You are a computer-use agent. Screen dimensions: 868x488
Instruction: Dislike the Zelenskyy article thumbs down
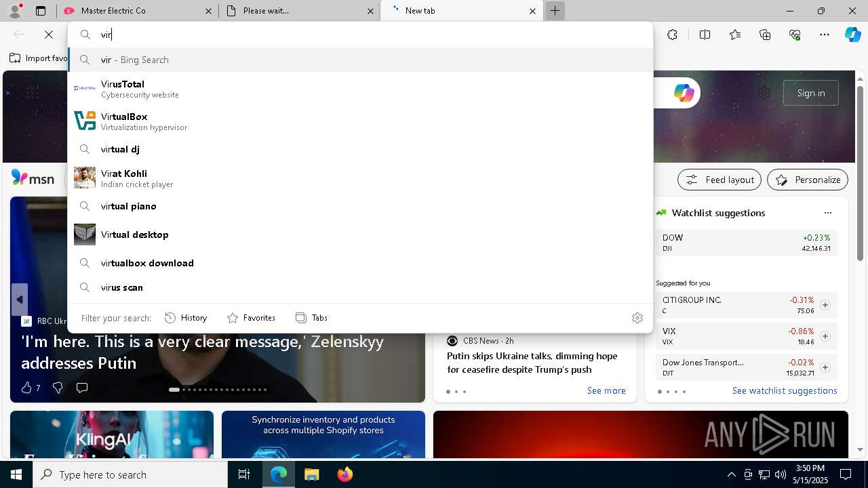pyautogui.click(x=58, y=388)
